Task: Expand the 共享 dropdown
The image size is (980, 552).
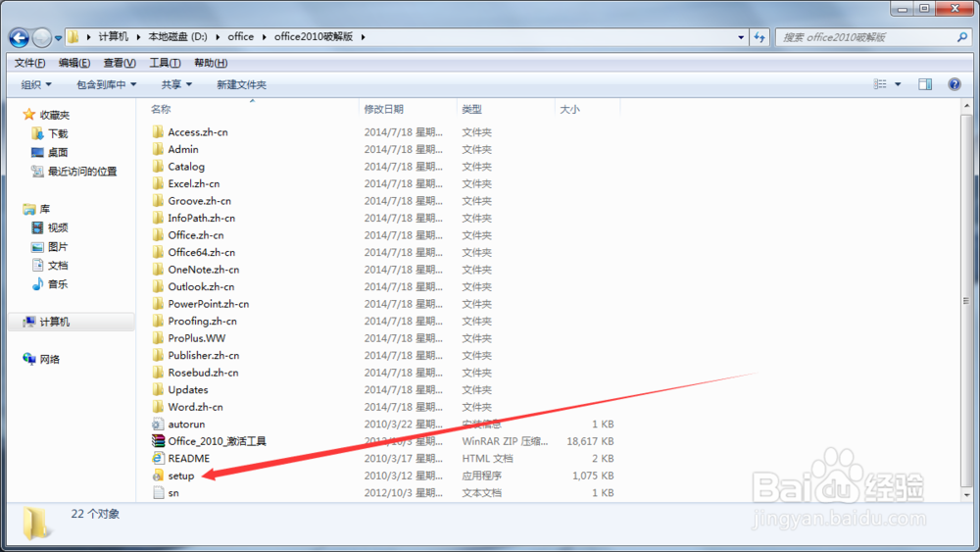Action: coord(176,84)
